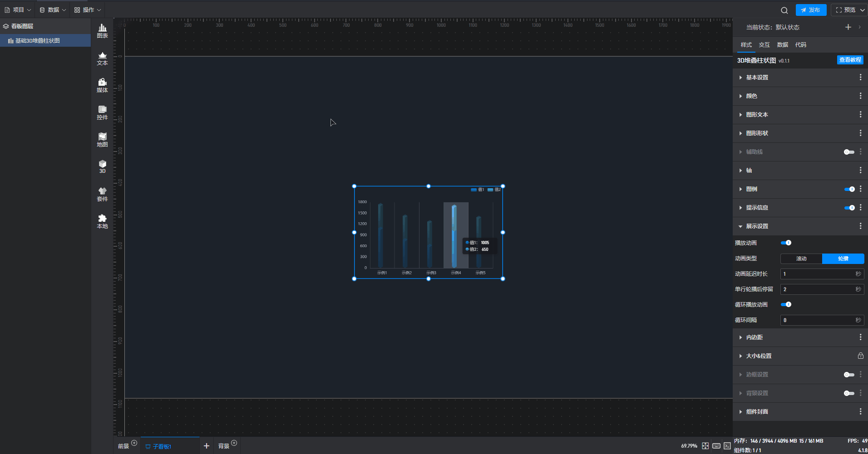Enable the 辅助线 guide line toggle
868x454 pixels.
coord(849,152)
